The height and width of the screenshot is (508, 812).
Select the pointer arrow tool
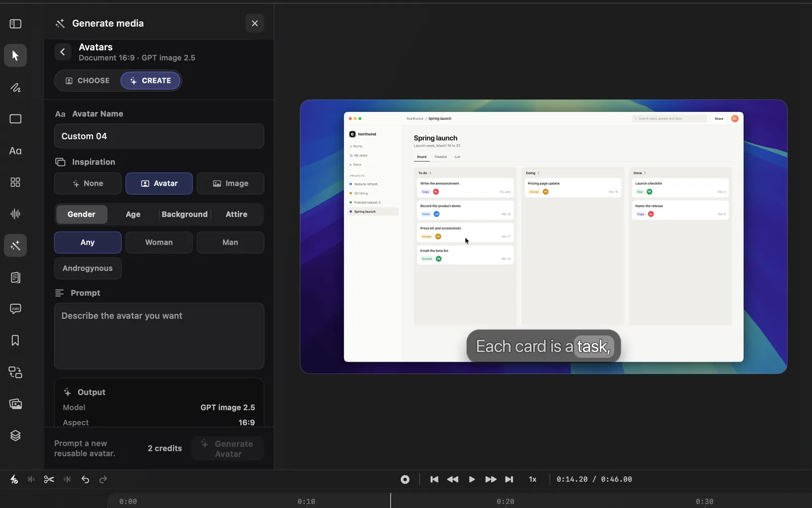15,55
